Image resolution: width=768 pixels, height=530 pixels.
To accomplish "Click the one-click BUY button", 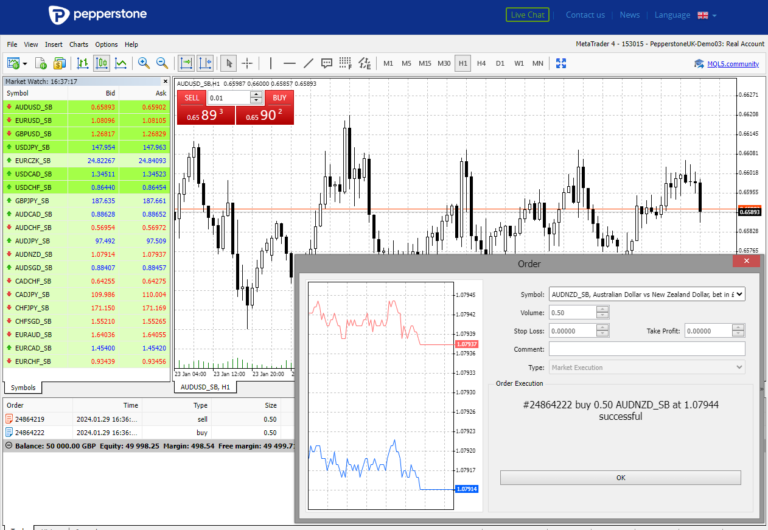I will 279,97.
